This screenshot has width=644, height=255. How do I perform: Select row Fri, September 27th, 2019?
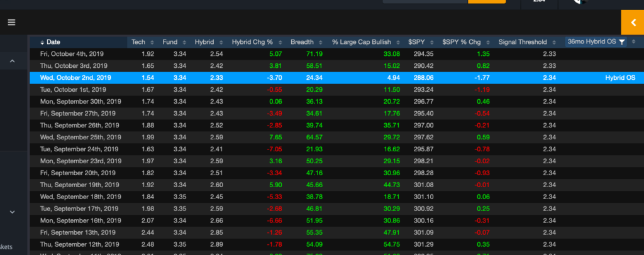[336, 113]
